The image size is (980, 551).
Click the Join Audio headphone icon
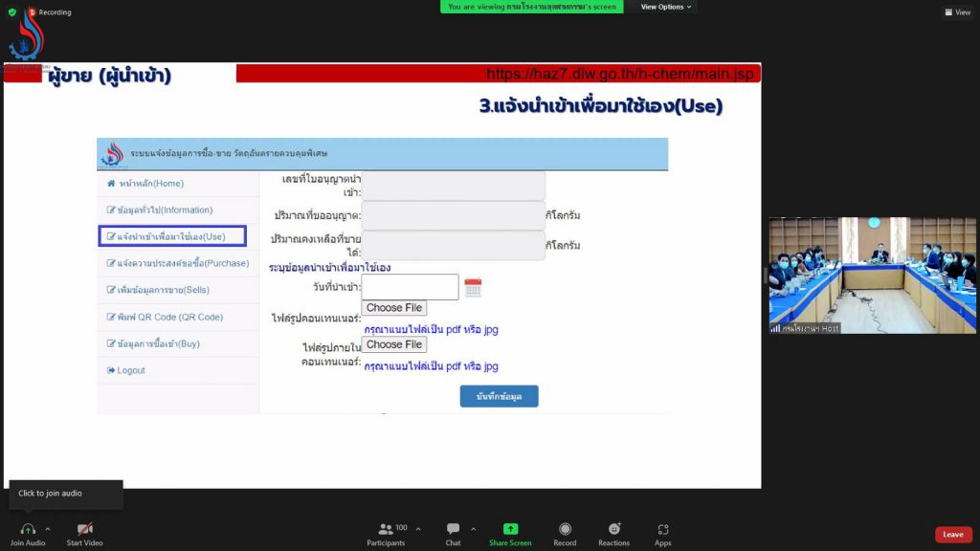(x=28, y=529)
